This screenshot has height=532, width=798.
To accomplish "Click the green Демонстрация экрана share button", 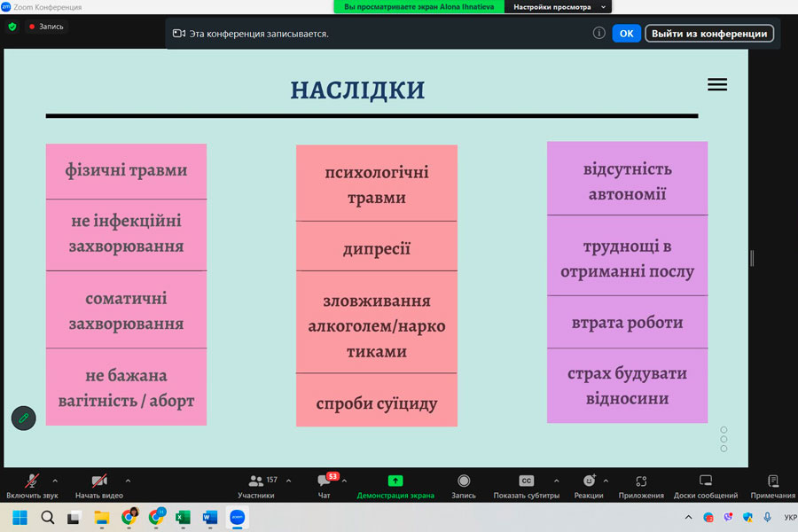I will pos(395,485).
